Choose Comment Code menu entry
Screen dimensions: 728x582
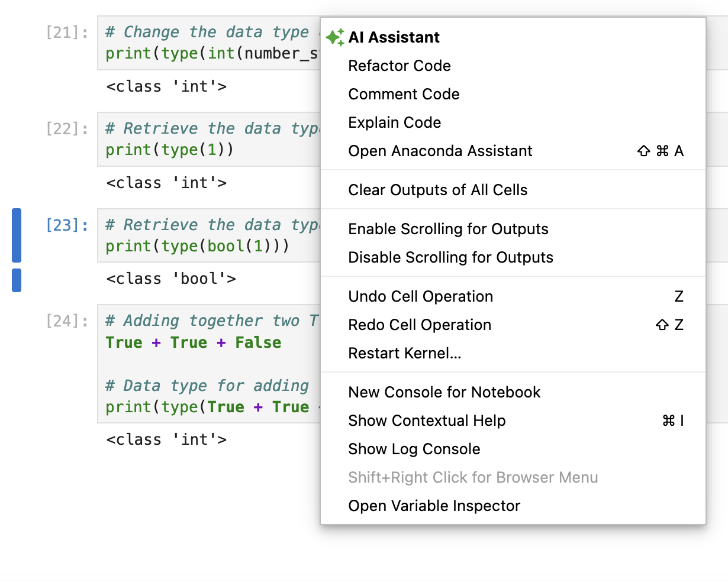click(x=404, y=94)
